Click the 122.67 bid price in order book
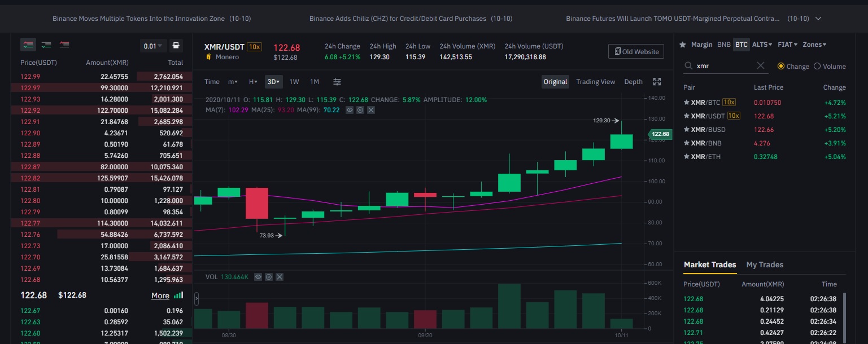This screenshot has width=868, height=344. pos(30,311)
